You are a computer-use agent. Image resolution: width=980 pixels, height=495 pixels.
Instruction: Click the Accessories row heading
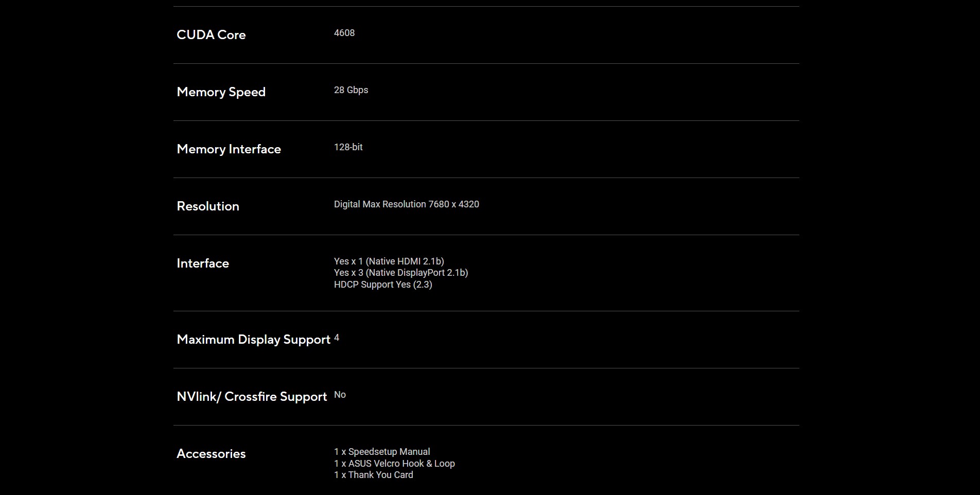211,454
